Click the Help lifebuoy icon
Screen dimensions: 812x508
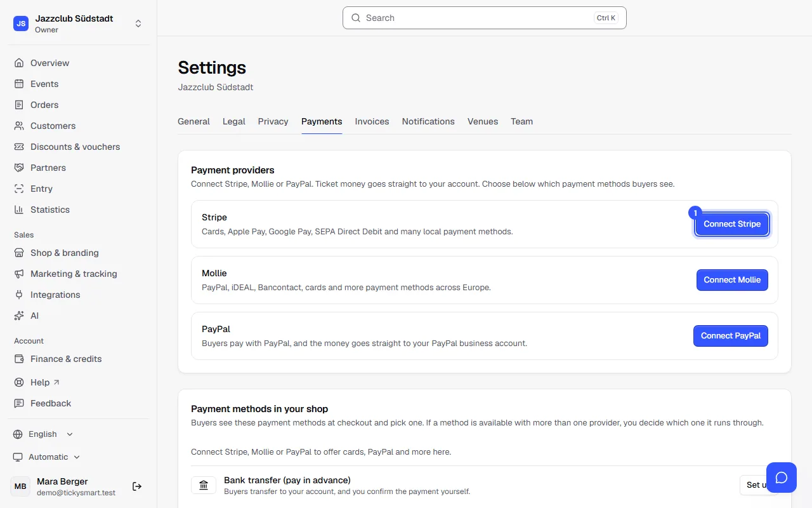19,382
